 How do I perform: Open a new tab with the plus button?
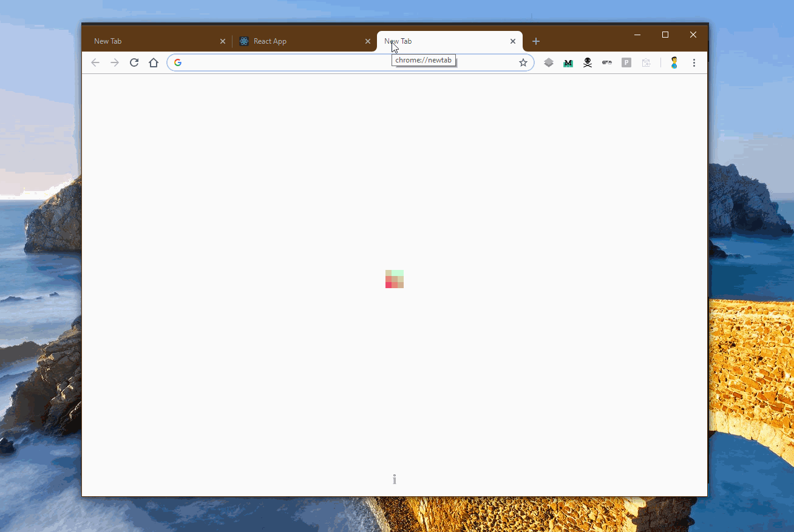535,41
